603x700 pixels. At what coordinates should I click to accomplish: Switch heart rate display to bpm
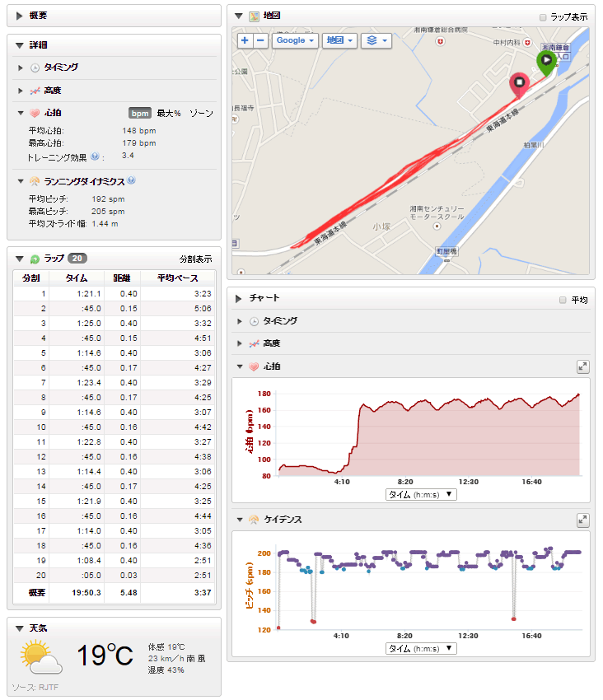pyautogui.click(x=139, y=113)
